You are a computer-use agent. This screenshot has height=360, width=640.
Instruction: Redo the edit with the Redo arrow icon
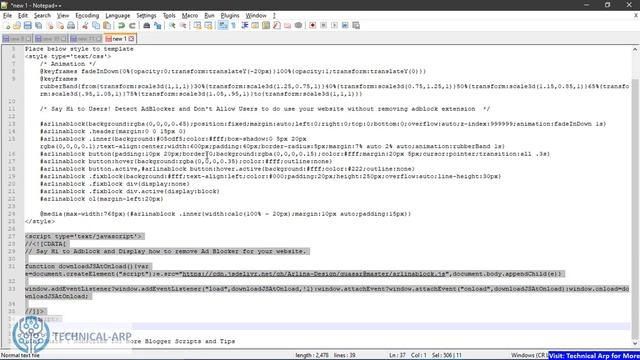[132, 25]
